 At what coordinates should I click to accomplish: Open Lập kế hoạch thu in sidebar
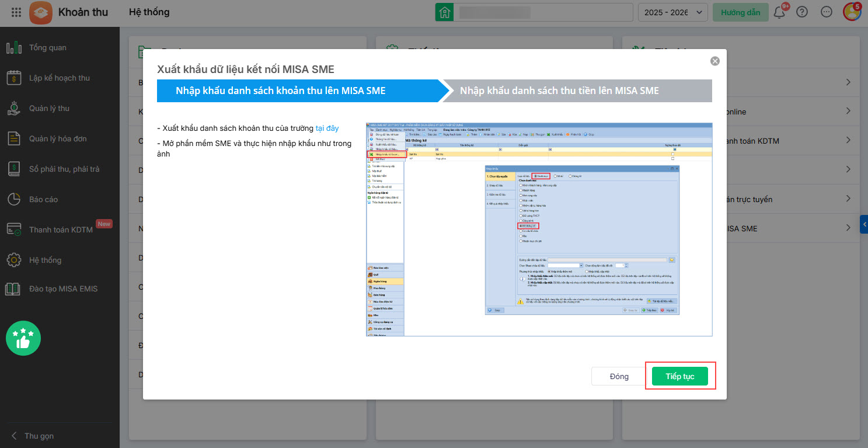tap(60, 78)
